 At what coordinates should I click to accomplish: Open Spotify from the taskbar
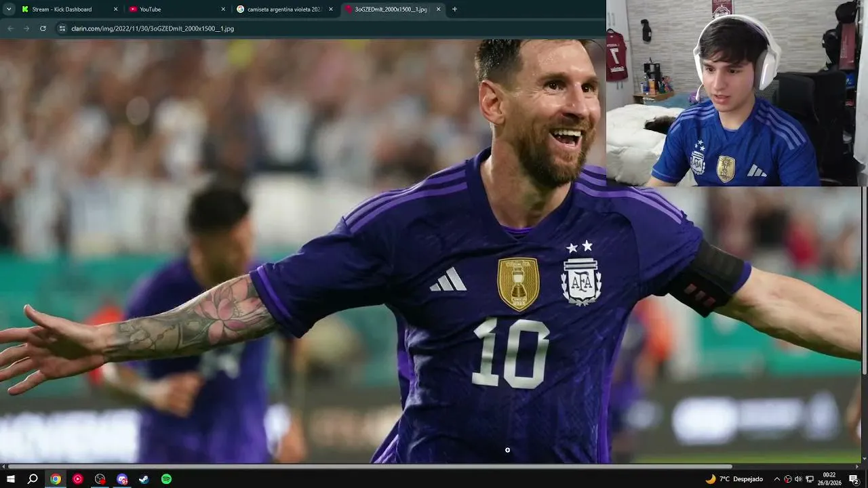coord(166,479)
